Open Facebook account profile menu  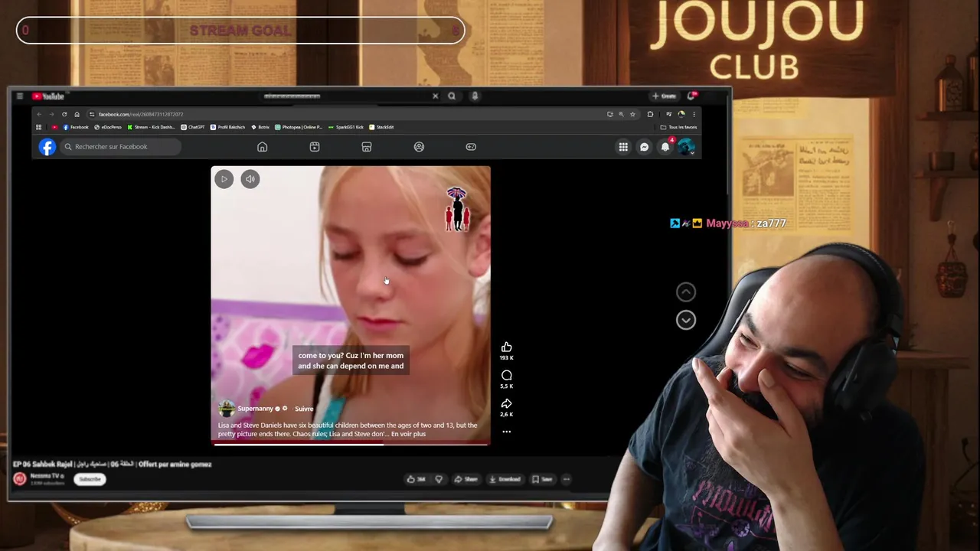coord(686,147)
